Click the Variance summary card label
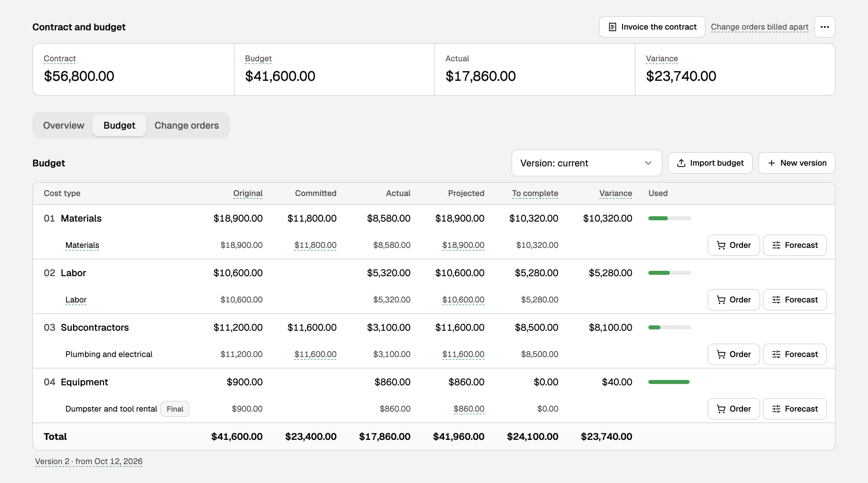This screenshot has width=868, height=483. coord(662,59)
